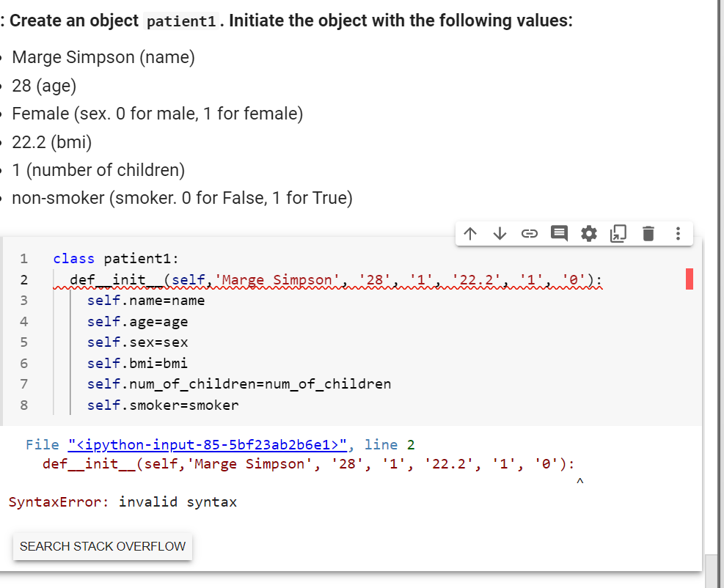This screenshot has width=724, height=588.
Task: Click the caret marker under the traceback line
Action: (579, 480)
